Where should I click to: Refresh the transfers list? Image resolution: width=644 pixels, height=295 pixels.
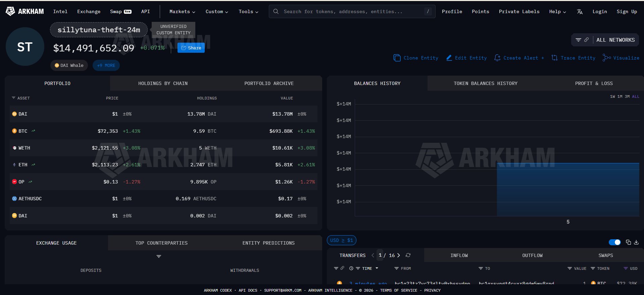(408, 255)
